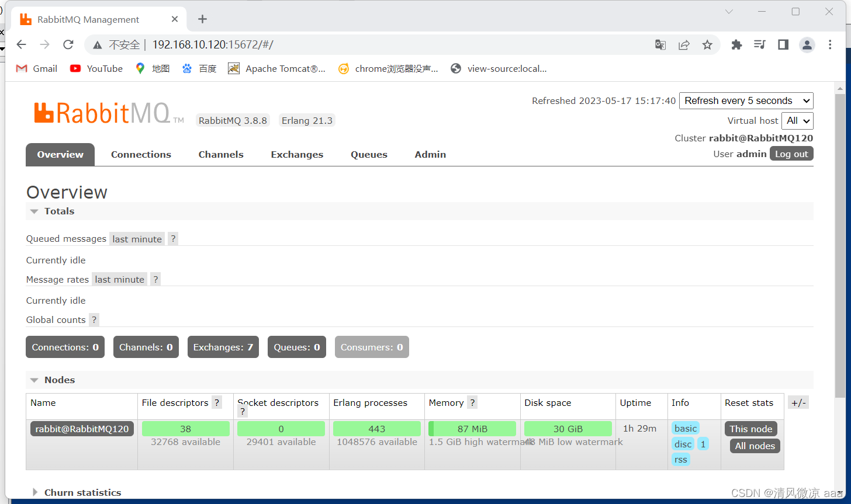
Task: Change Queued messages last minute range
Action: (x=137, y=239)
